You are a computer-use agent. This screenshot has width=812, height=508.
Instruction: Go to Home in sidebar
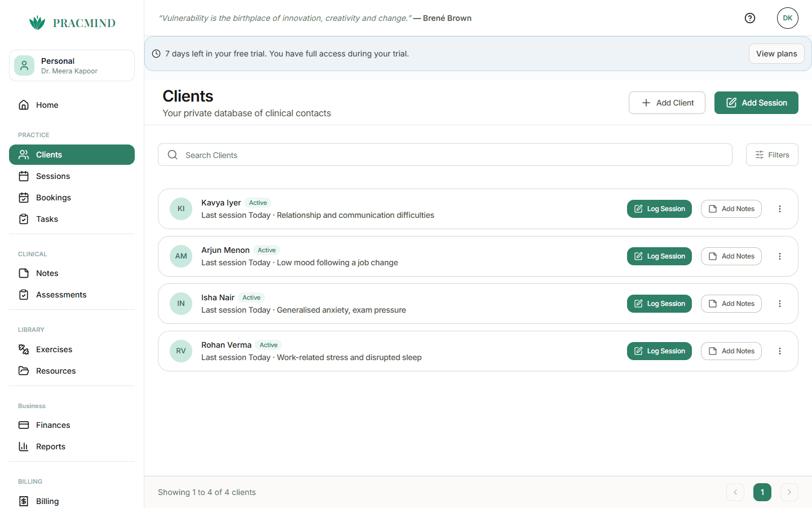(72, 105)
